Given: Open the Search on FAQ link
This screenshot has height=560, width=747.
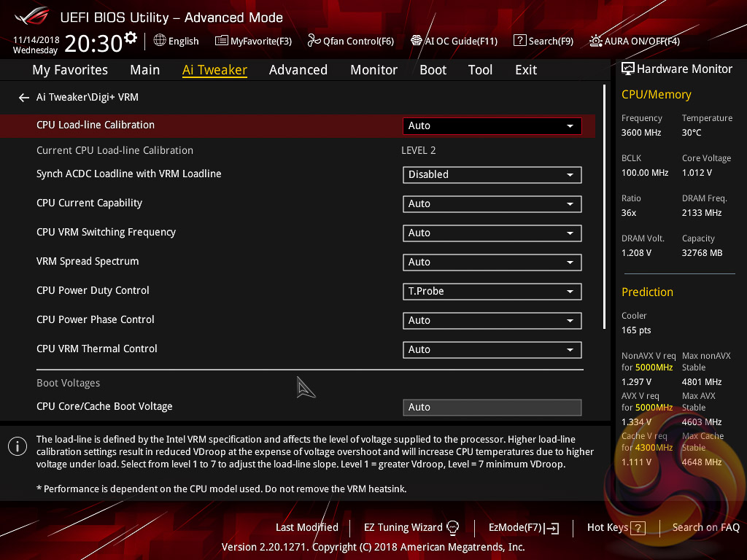Looking at the screenshot, I should pos(705,527).
